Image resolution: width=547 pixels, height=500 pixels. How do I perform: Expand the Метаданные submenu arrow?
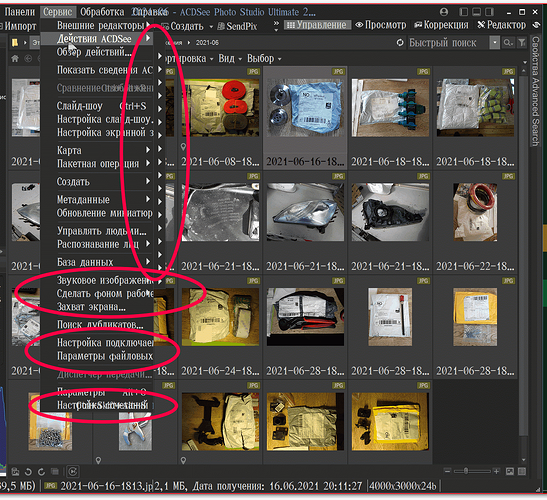point(148,199)
